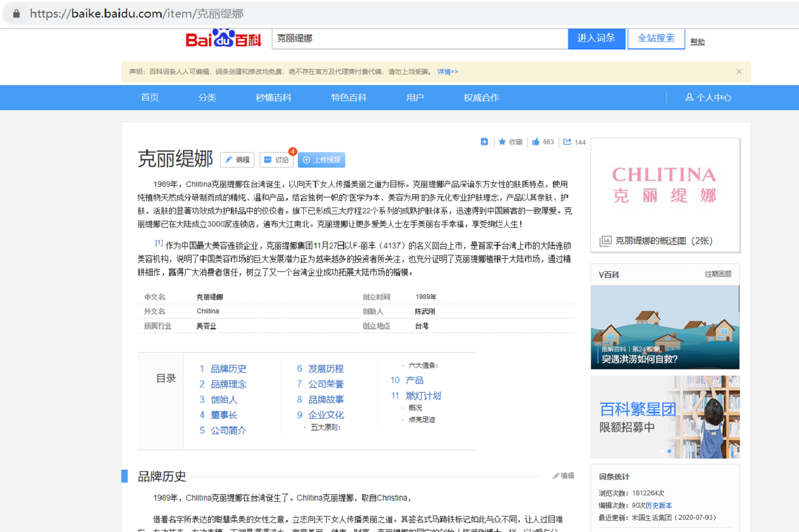Click 克丽缇娜的概述图 (2张) link
The image size is (799, 532).
pos(664,241)
